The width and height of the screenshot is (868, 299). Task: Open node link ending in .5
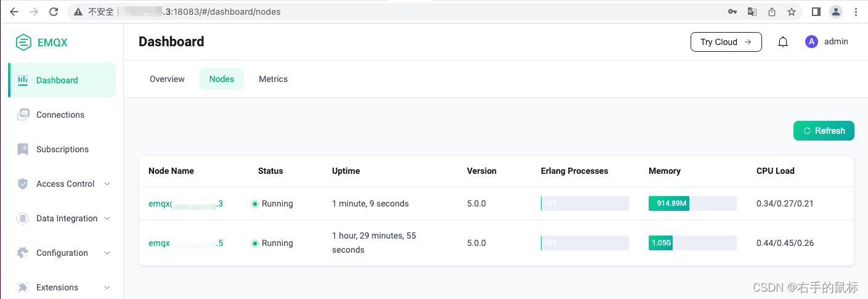pyautogui.click(x=185, y=243)
